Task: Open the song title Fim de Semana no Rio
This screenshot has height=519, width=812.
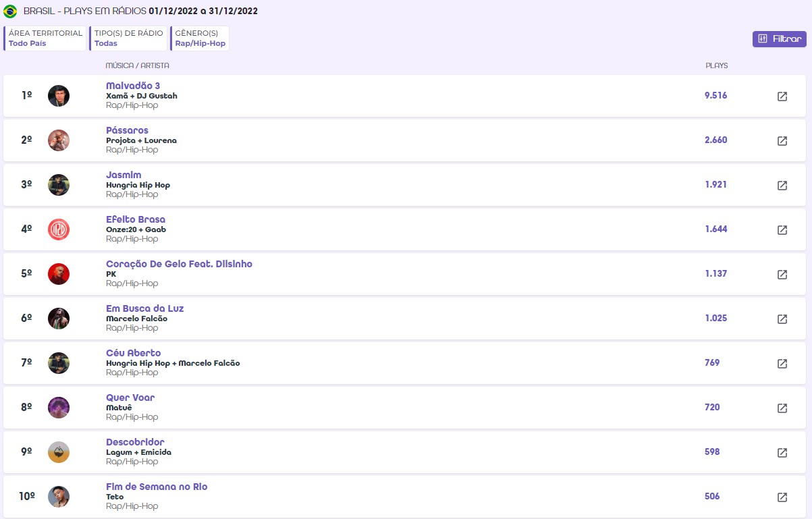Action: [x=157, y=487]
